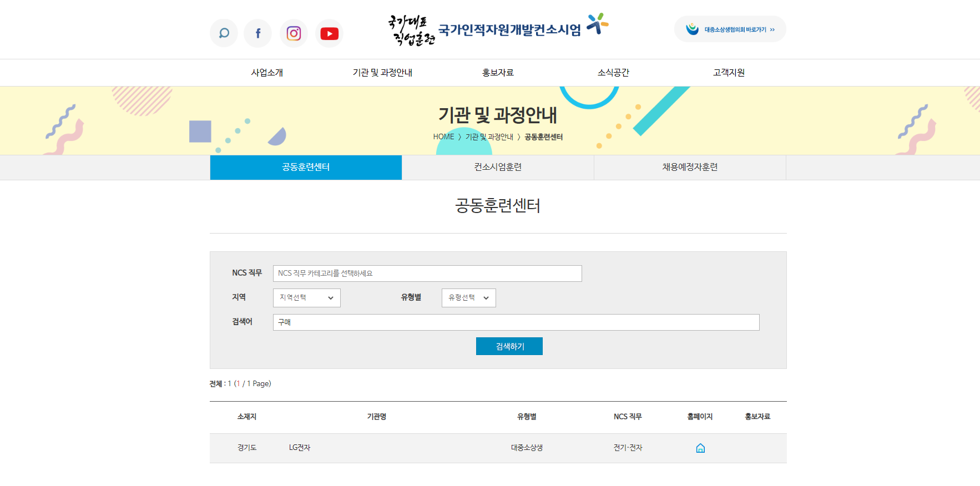Open the Instagram icon link
The image size is (980, 486).
pos(294,33)
